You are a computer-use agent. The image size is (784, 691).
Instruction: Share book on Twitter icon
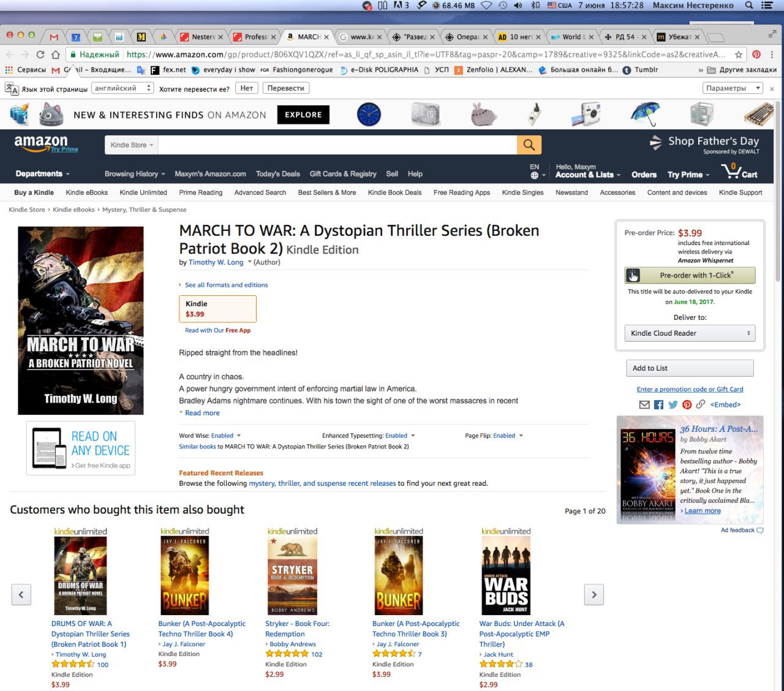tap(673, 404)
